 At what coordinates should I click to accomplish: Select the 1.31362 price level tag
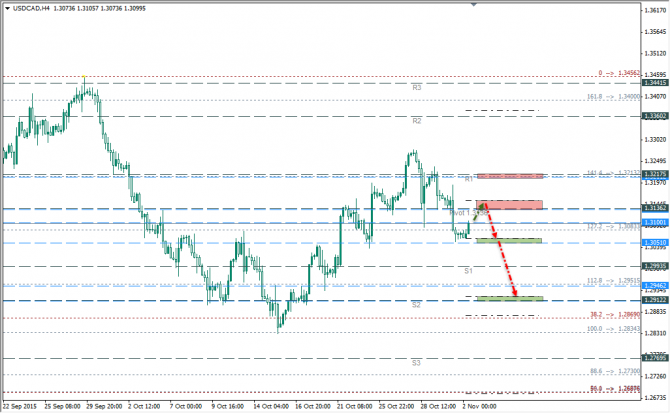(x=655, y=208)
